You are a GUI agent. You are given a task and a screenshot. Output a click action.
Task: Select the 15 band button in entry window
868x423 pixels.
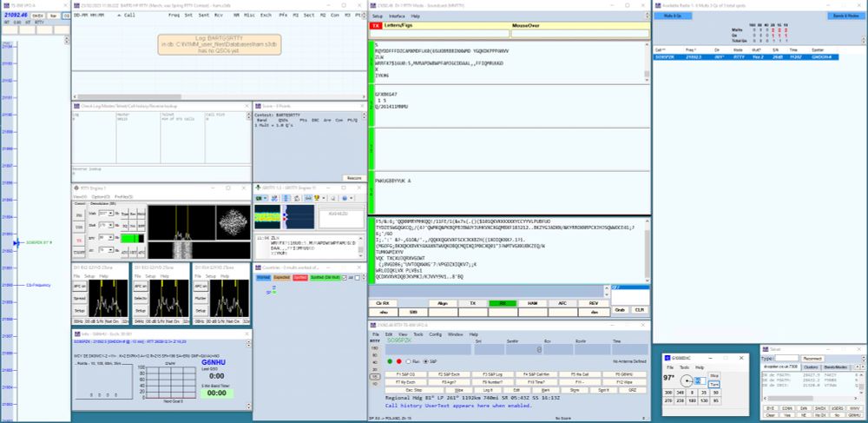tap(375, 376)
